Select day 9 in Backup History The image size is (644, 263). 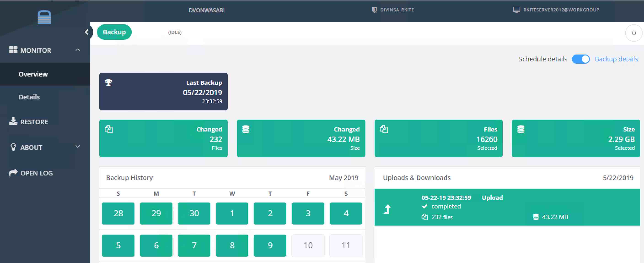pos(270,245)
